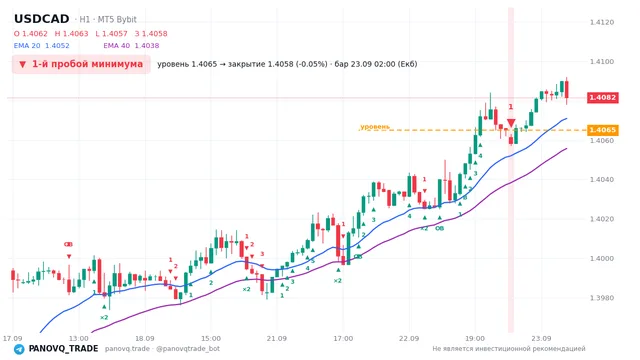Click the orange 'уровень' line label
Screen dimensions: 640x360
click(375, 127)
